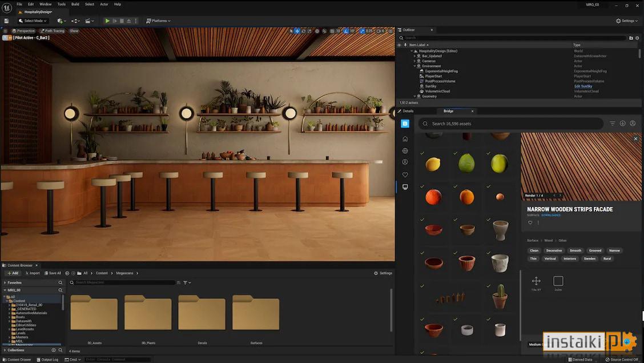Activate the rotate gizmo tool
644x363 pixels.
tap(304, 31)
